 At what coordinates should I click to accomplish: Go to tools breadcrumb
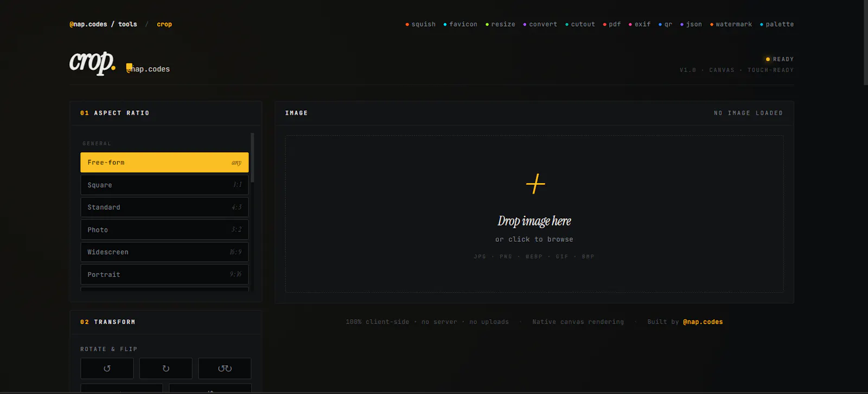tap(127, 24)
